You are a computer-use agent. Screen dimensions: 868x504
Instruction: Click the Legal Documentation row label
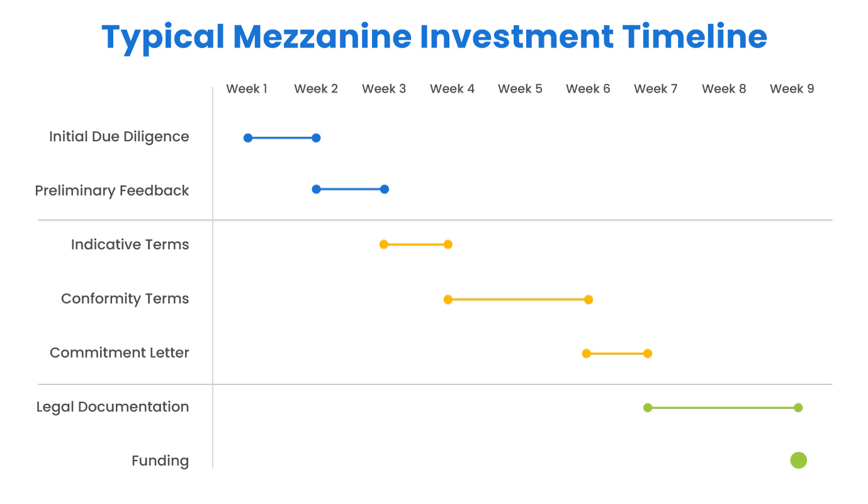113,407
